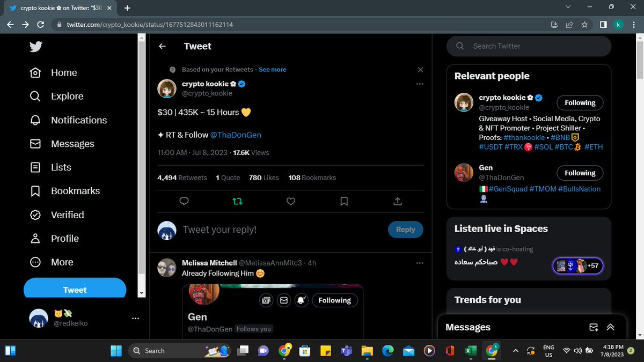Click the twitter.com address bar
The image size is (644, 362).
click(x=301, y=25)
